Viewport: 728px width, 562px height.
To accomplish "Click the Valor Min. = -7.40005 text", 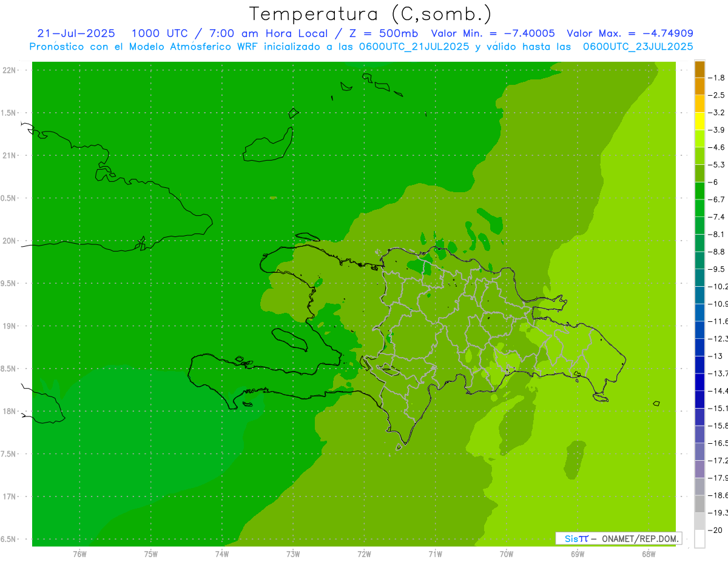I will point(493,33).
